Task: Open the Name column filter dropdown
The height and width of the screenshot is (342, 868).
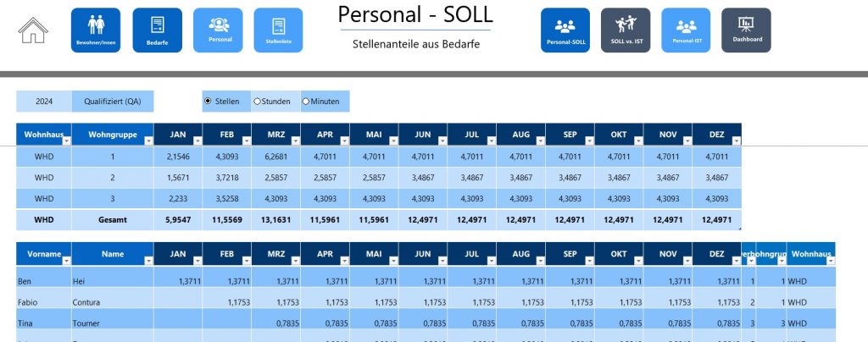Action: click(x=148, y=261)
